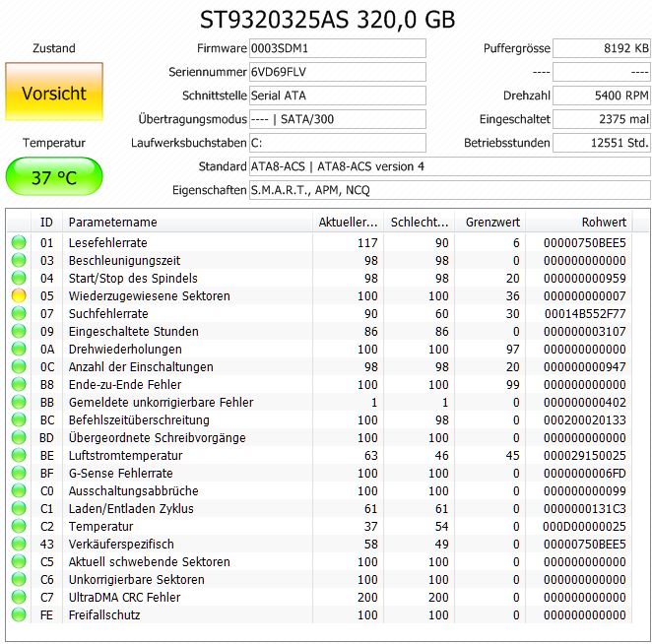Select the Suchfehlerrate parameter name
The width and height of the screenshot is (652, 644).
point(108,314)
